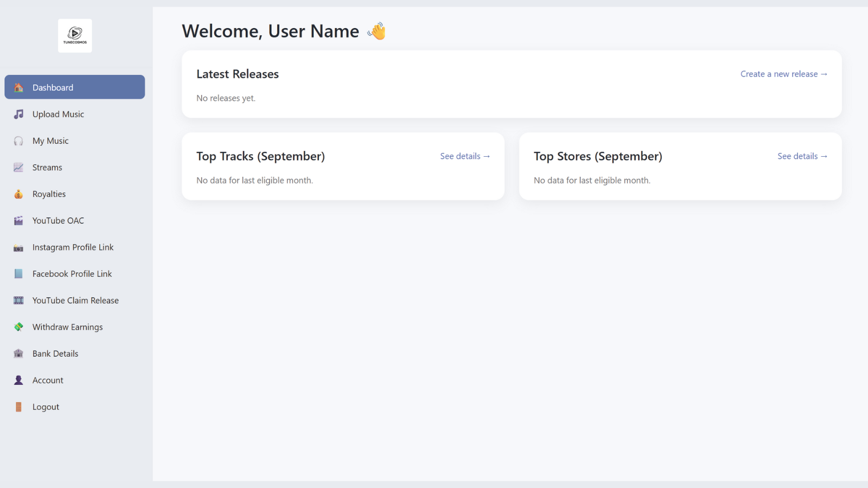
Task: See details for Top Stores (September)
Action: (802, 156)
